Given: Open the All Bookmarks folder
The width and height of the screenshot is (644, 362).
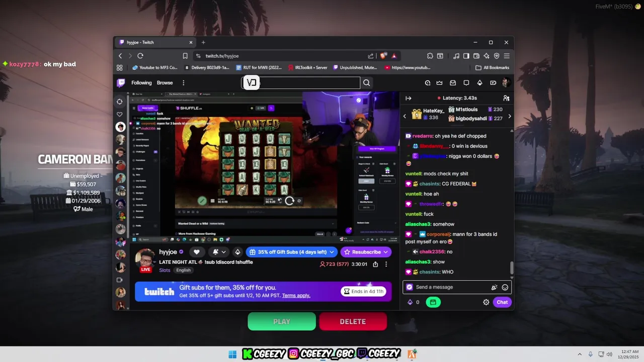Looking at the screenshot, I should click(493, 67).
